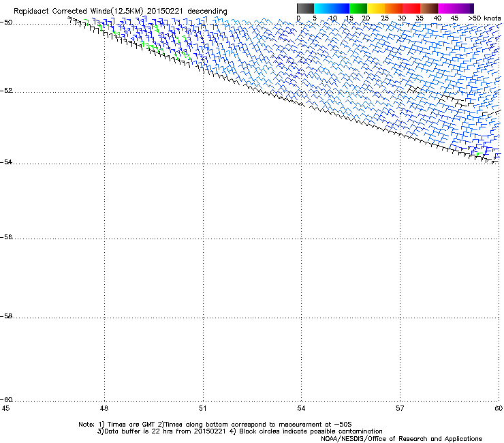Click the note 'Times are GMT'

(x=131, y=425)
